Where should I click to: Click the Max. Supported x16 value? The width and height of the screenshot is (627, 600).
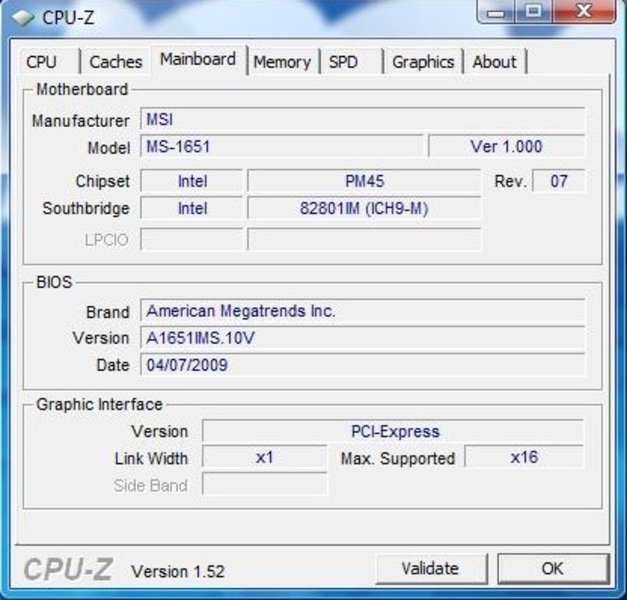point(524,456)
